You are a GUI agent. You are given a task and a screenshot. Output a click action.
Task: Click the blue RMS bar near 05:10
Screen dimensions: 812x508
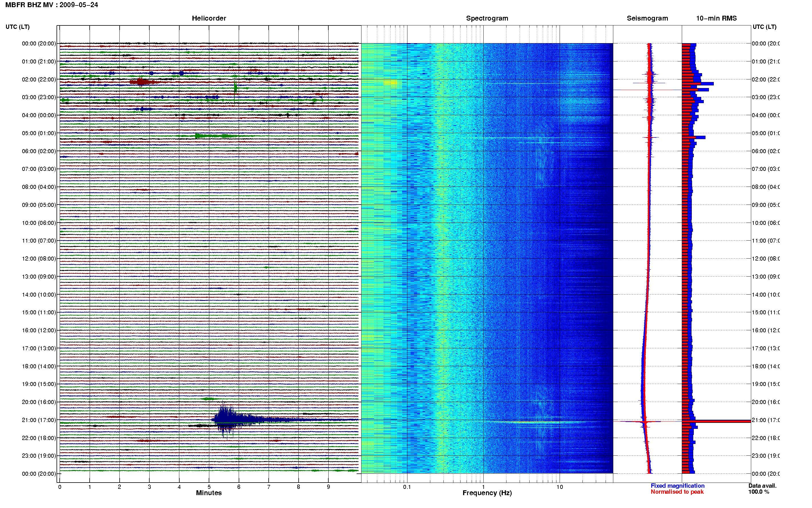coord(694,137)
